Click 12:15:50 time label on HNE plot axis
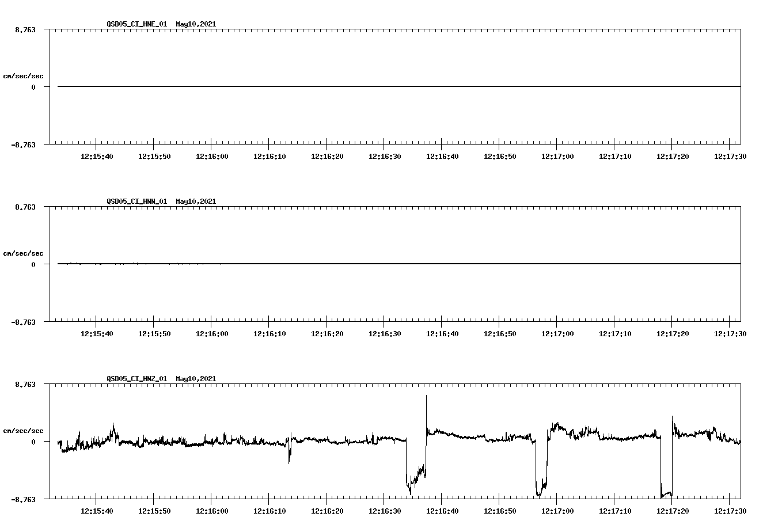Image resolution: width=782 pixels, height=532 pixels. pos(154,156)
